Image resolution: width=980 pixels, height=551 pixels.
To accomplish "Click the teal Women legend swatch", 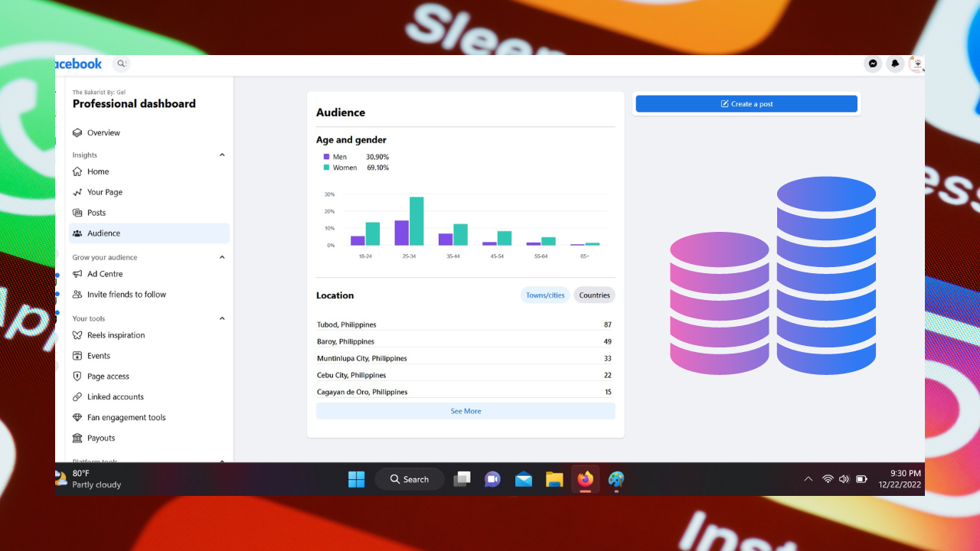I will (x=327, y=168).
